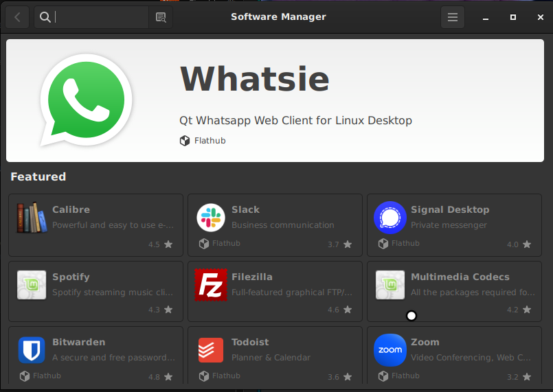The image size is (553, 392).
Task: Click the Flathub label in the Whatsie banner
Action: point(210,141)
